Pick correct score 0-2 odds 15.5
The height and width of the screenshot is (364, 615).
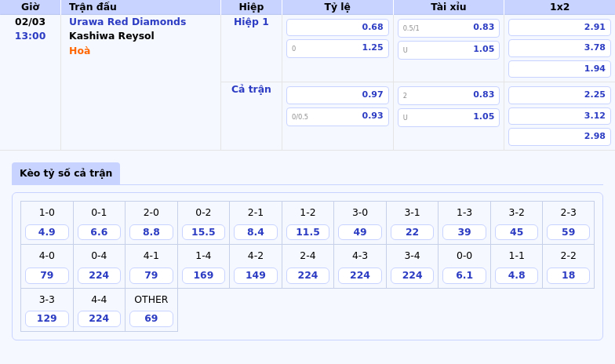point(204,232)
